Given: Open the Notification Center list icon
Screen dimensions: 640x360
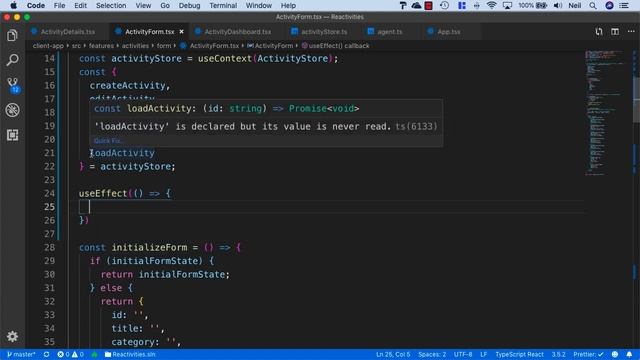Looking at the screenshot, I should pyautogui.click(x=624, y=5).
